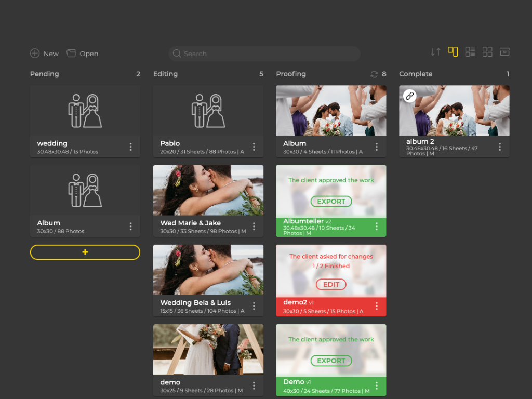This screenshot has height=399, width=532.
Task: Open the album 2 cover thumbnail
Action: (x=454, y=111)
